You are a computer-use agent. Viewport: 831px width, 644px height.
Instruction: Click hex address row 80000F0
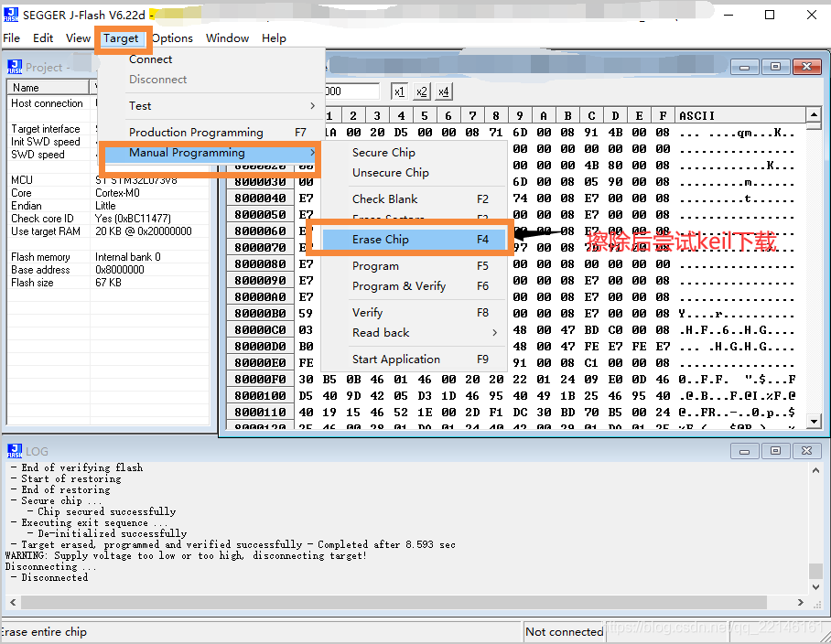tap(260, 380)
